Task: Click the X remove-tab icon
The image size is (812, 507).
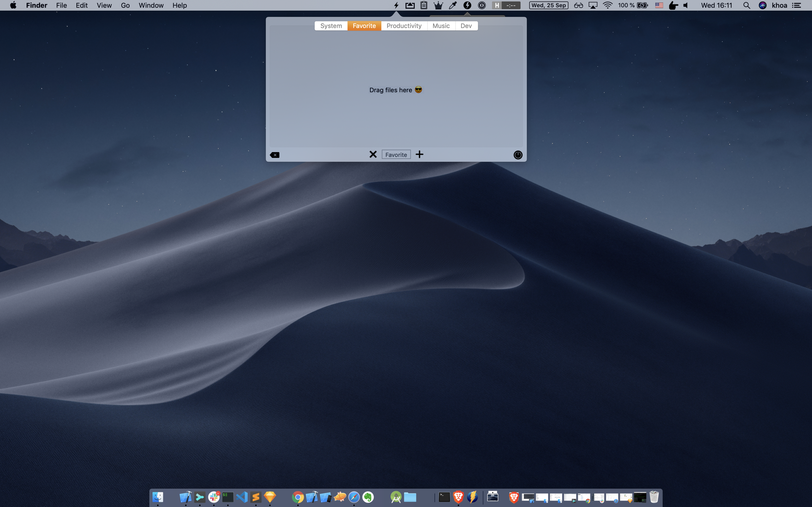Action: coord(373,154)
